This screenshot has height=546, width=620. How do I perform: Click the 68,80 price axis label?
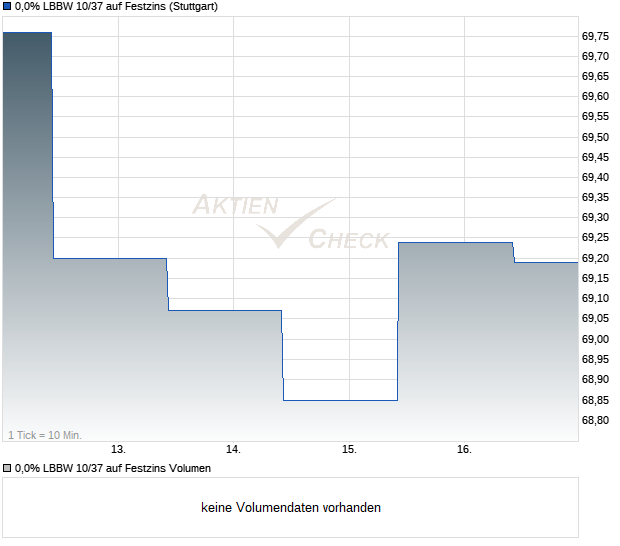[595, 420]
